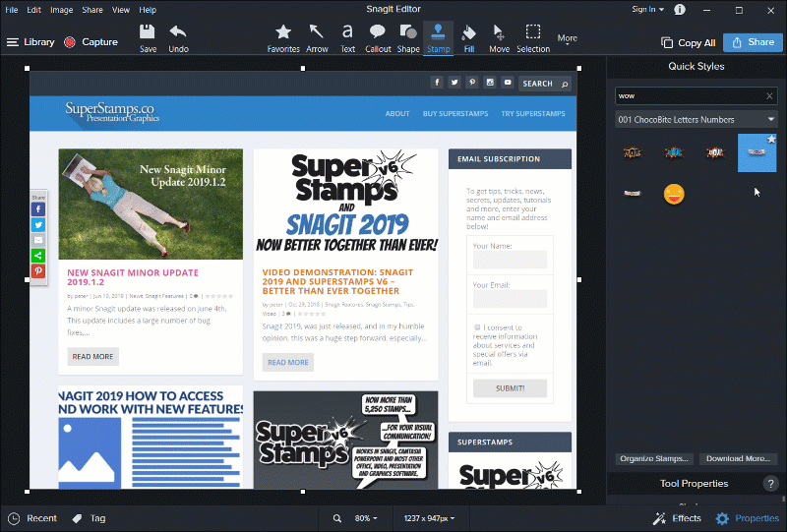Open the YouTube icon in webpage header
The image size is (787, 532).
pos(508,83)
